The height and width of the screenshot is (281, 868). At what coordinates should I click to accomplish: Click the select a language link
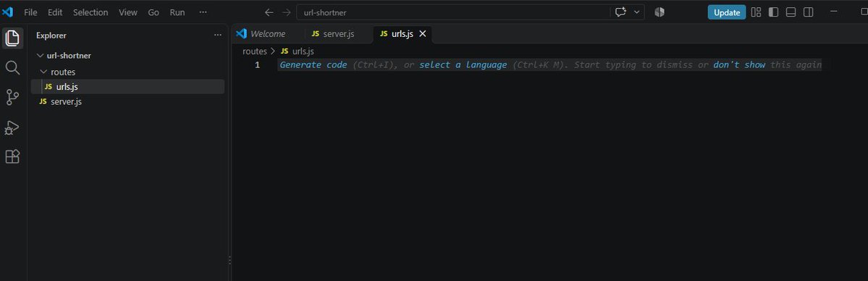pyautogui.click(x=463, y=65)
